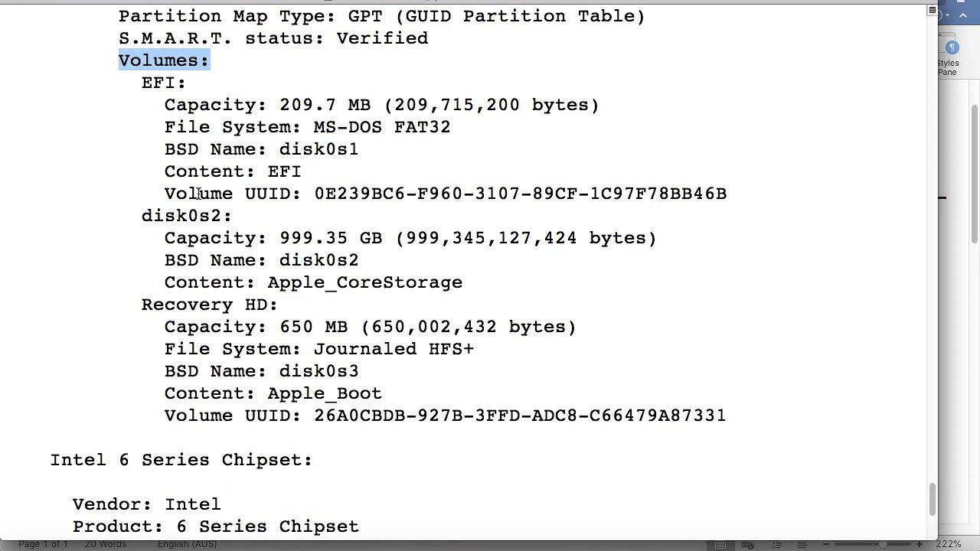Image resolution: width=980 pixels, height=551 pixels.
Task: Place cursor in Intel 6 Series Chipset heading
Action: click(181, 460)
